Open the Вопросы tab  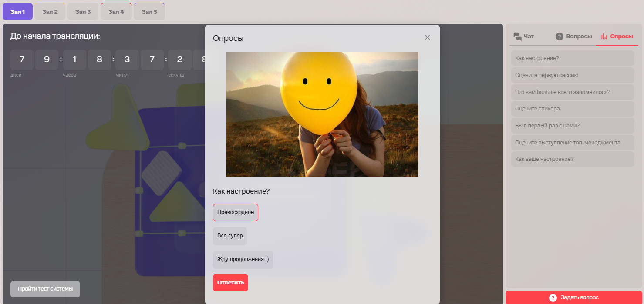(x=573, y=37)
